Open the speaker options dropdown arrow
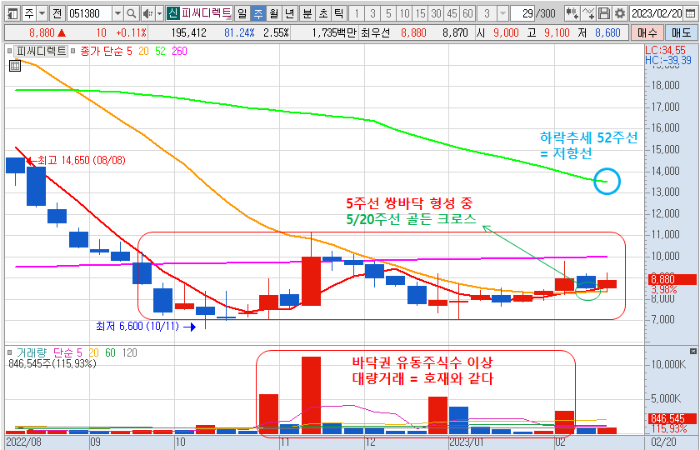Image resolution: width=700 pixels, height=450 pixels. pyautogui.click(x=160, y=14)
